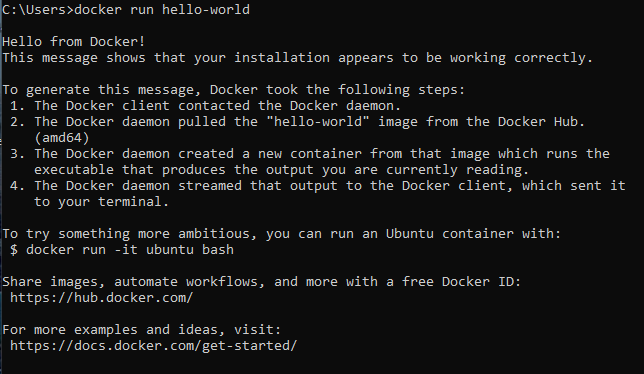Click the 'to your terminal.' line
Viewport: 644px width, 374px height.
point(101,202)
